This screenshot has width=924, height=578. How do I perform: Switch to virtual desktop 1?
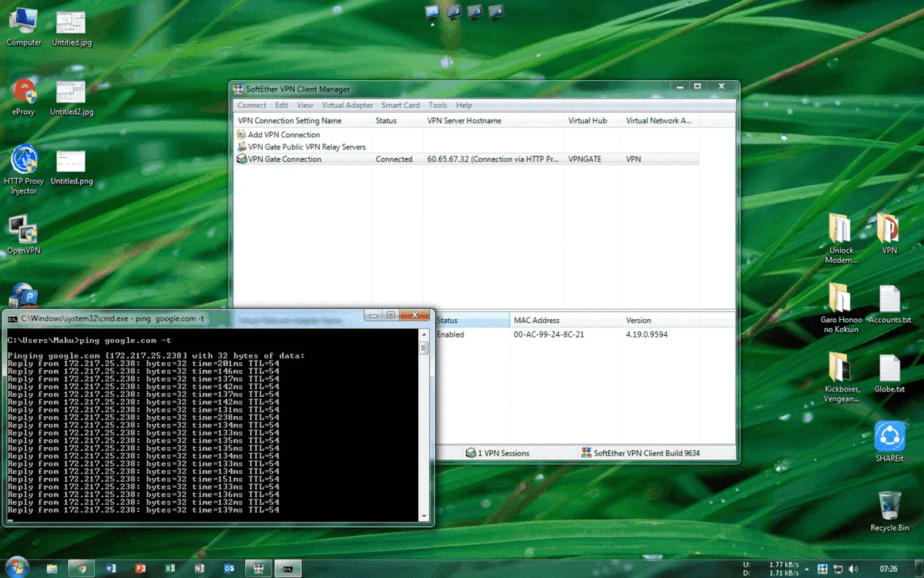coord(433,11)
